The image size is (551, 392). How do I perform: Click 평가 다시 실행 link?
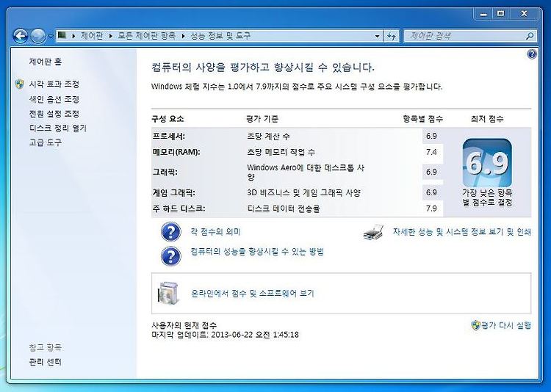[506, 325]
